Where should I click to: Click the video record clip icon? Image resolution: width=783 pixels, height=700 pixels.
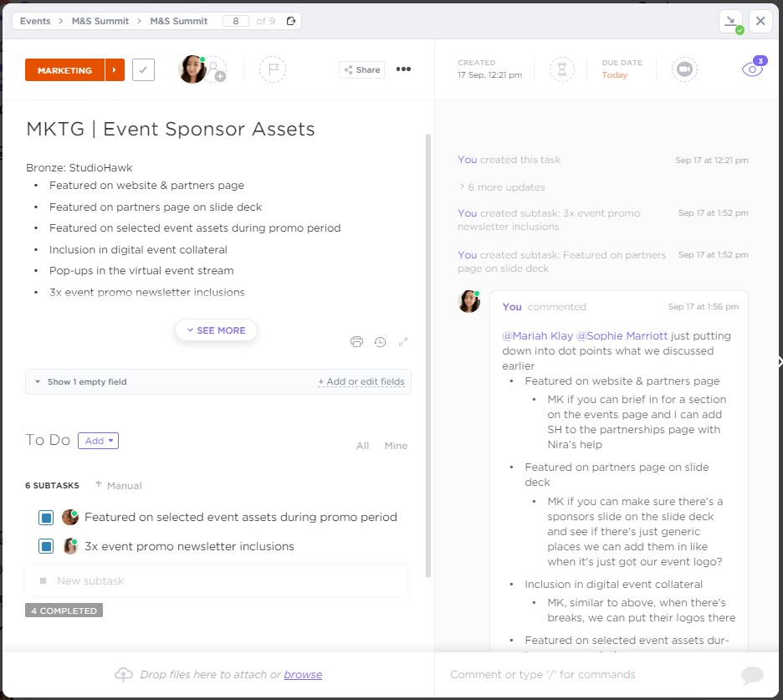(684, 69)
